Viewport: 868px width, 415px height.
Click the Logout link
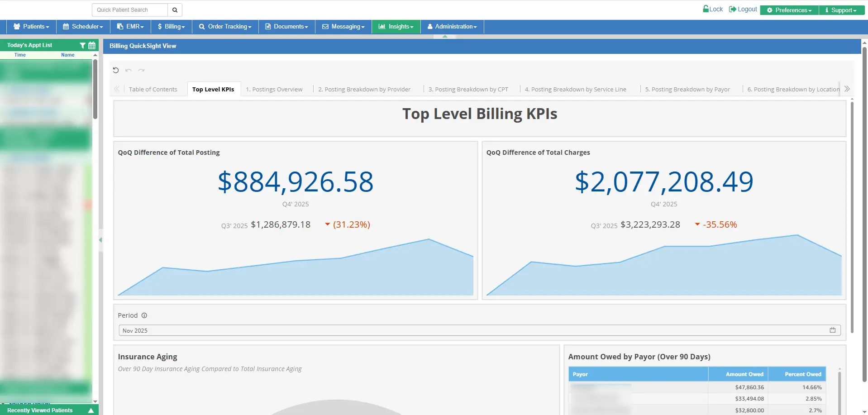pos(743,9)
